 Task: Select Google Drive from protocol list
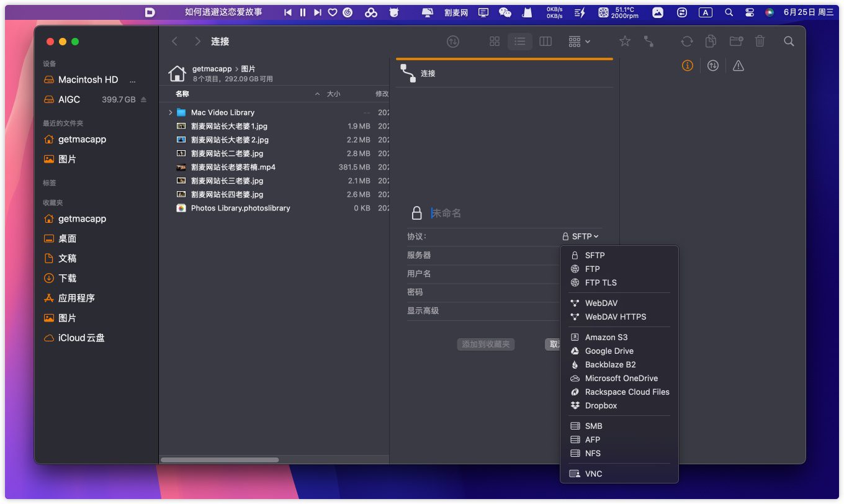(609, 351)
